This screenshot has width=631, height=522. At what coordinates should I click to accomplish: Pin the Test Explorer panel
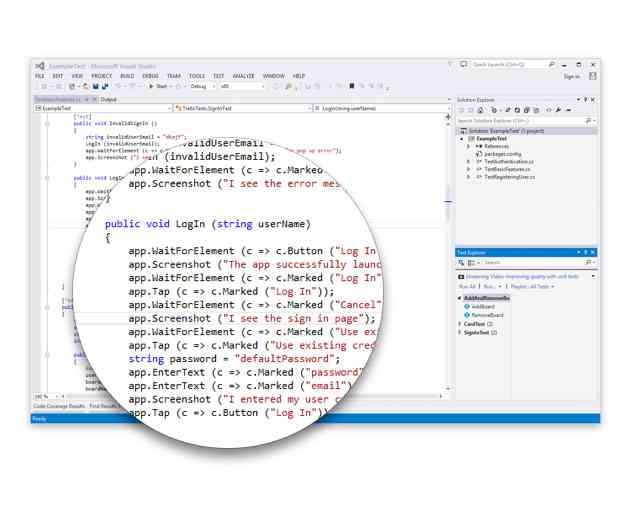coord(586,252)
